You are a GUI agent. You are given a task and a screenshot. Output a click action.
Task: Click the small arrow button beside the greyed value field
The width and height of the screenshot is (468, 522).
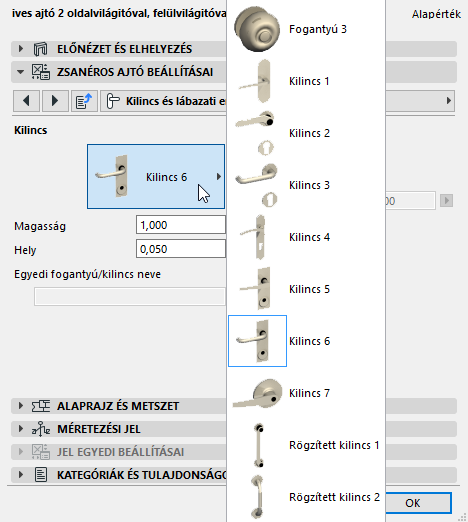point(446,201)
